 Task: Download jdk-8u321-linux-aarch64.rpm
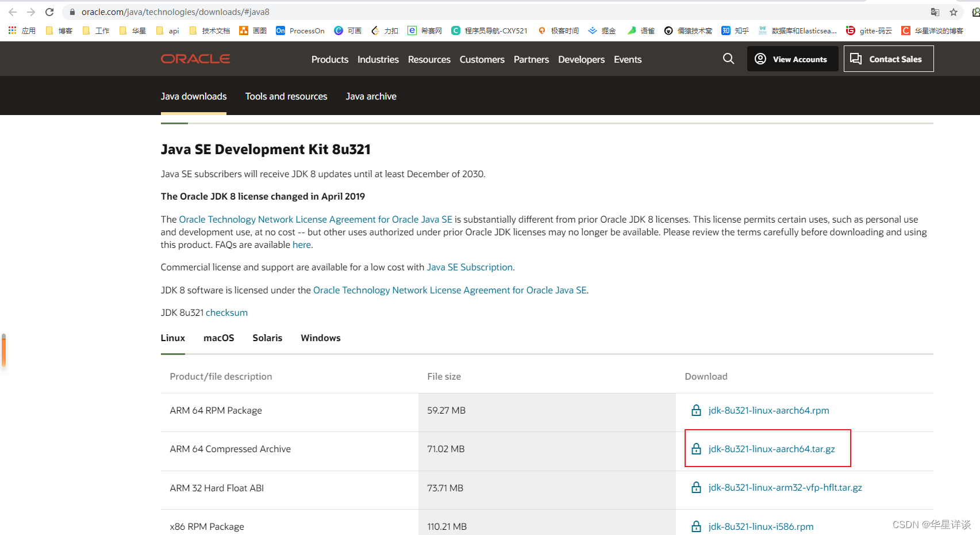(x=769, y=410)
